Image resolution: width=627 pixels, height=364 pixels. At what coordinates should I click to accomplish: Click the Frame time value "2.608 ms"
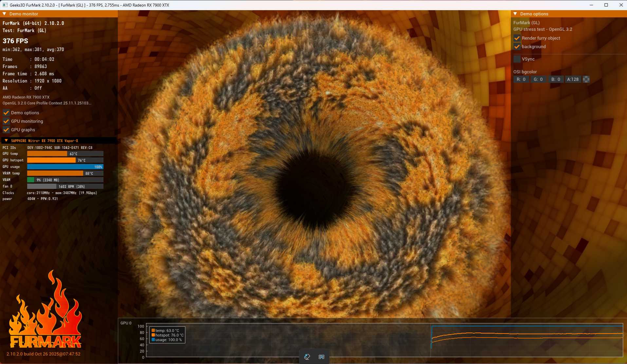click(x=44, y=74)
